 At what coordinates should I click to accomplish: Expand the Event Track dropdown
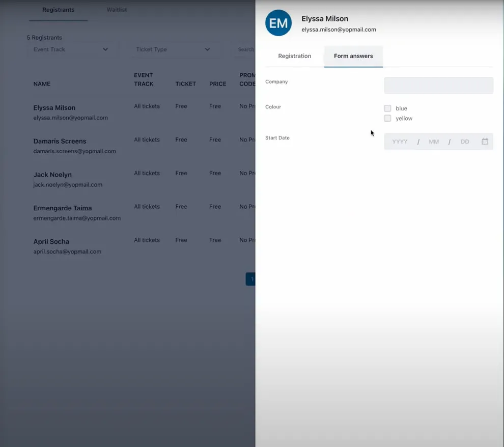(71, 49)
